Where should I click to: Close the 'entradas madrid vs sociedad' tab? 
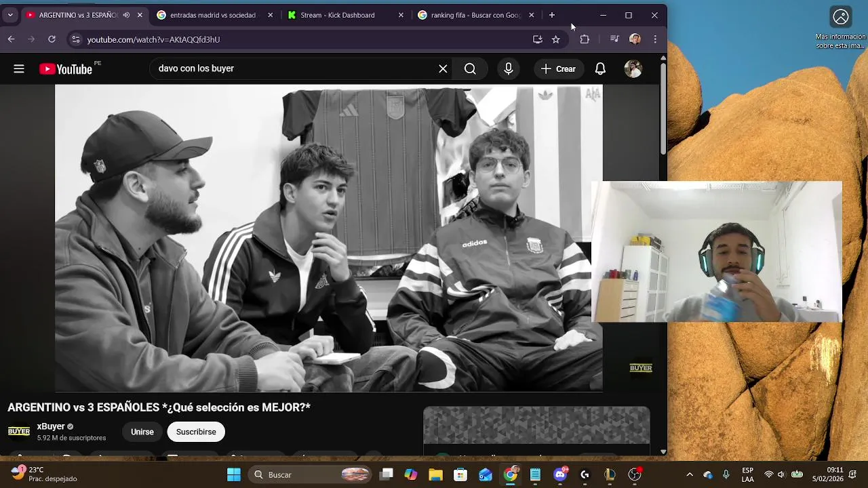pyautogui.click(x=270, y=15)
